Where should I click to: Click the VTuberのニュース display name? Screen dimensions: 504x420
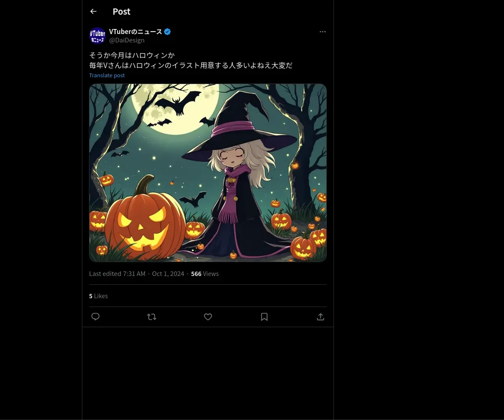[135, 31]
